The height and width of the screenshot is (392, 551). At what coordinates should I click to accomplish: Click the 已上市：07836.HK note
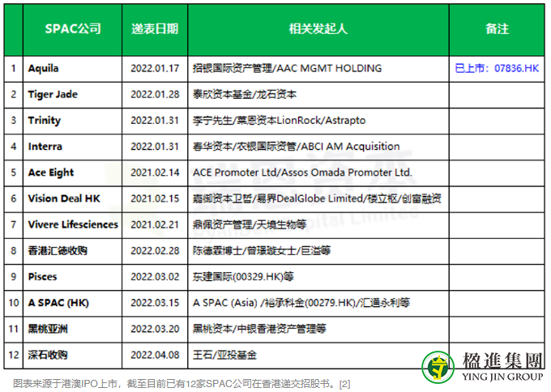(x=497, y=68)
